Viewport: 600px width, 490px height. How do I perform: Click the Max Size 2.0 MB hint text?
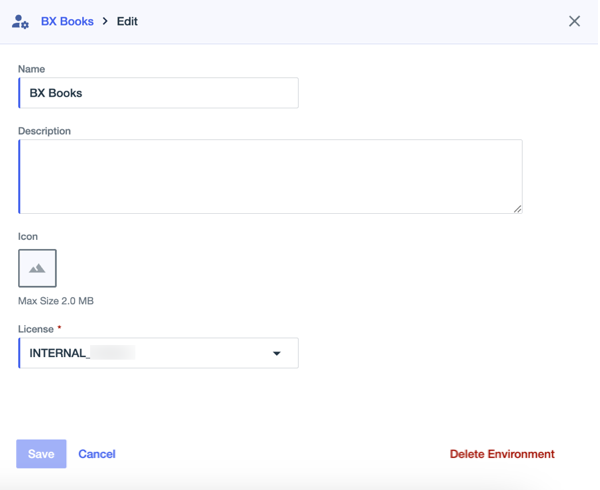[56, 301]
